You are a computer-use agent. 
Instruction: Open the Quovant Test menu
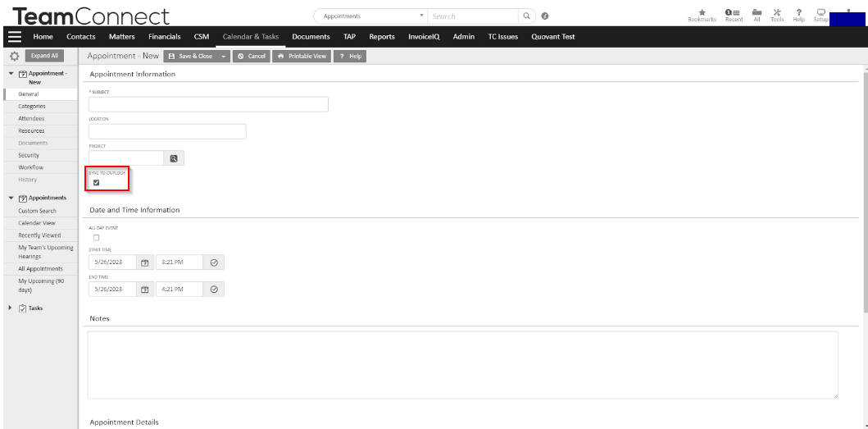pyautogui.click(x=553, y=37)
